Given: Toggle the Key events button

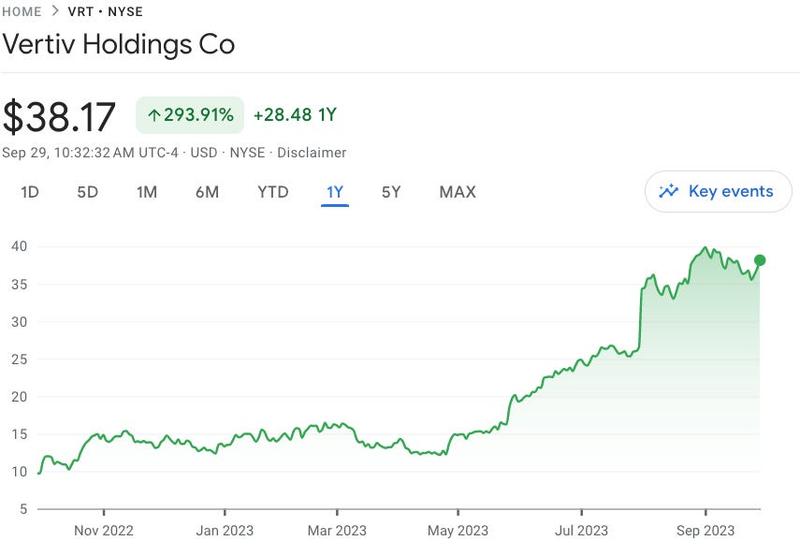Looking at the screenshot, I should (718, 191).
